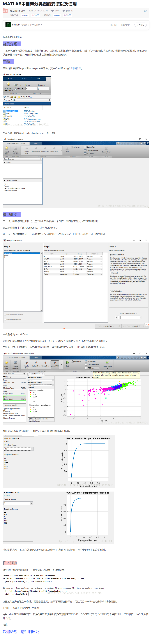Image resolution: width=152 pixels, height=644 pixels.
Task: Collapse History section in untrained Classification Learner
Action: pos(4,162)
